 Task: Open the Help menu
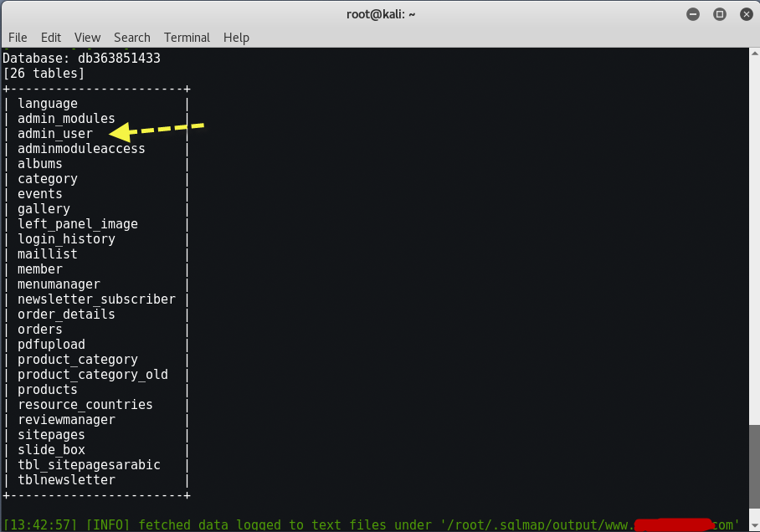coord(236,38)
